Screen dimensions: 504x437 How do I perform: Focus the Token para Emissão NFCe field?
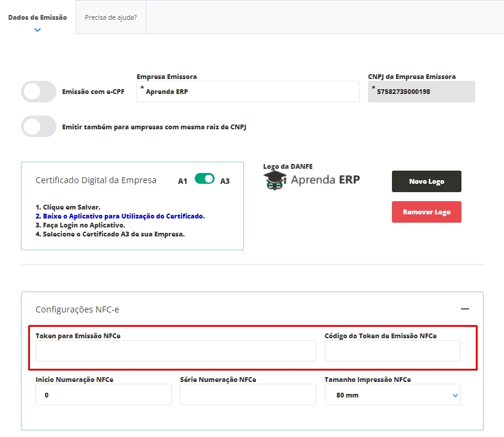click(x=176, y=351)
